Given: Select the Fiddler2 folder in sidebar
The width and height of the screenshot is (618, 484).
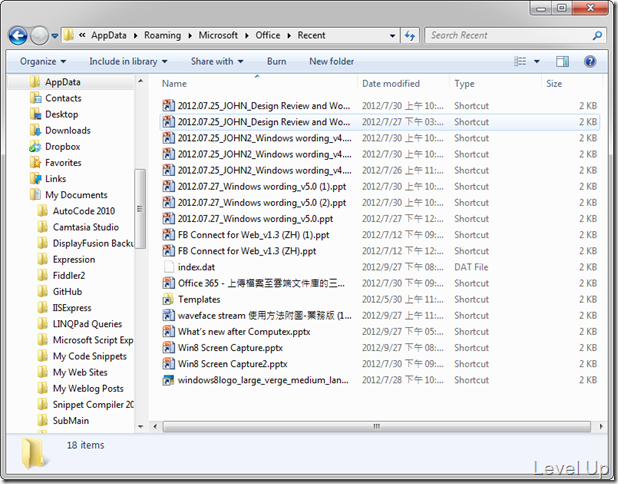Looking at the screenshot, I should (69, 276).
